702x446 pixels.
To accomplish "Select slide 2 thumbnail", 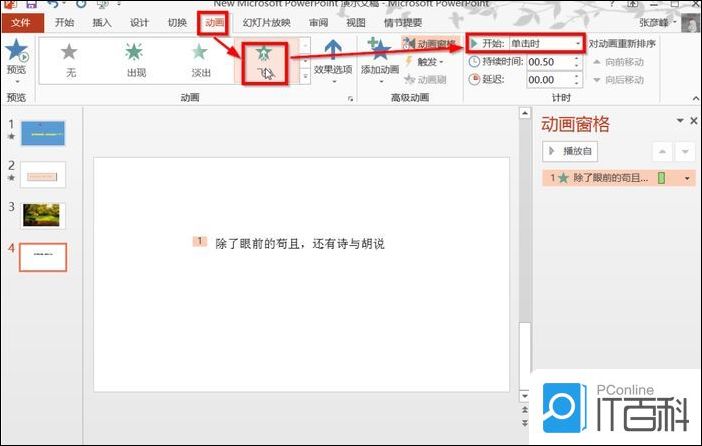I will 43,175.
